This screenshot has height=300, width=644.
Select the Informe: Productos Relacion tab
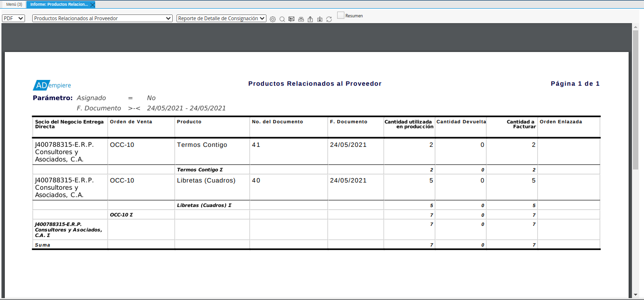click(x=58, y=4)
